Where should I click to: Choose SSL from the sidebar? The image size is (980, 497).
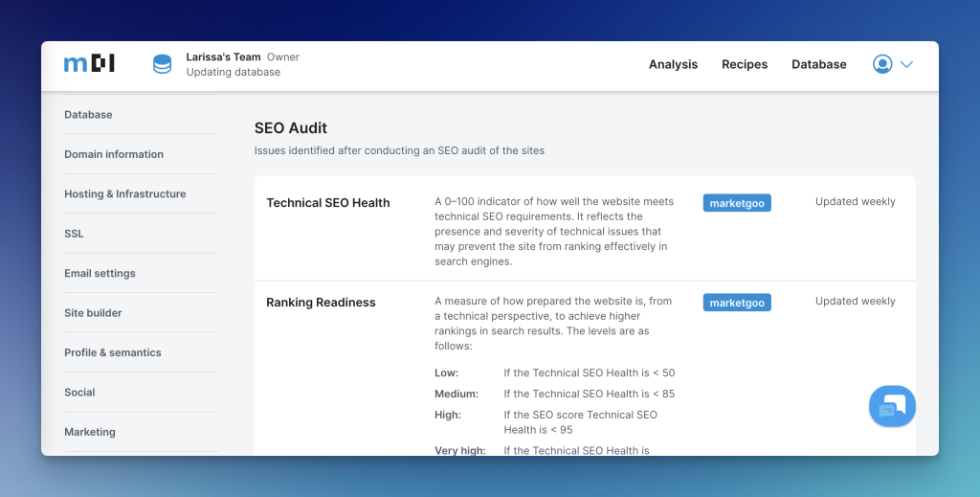[74, 234]
